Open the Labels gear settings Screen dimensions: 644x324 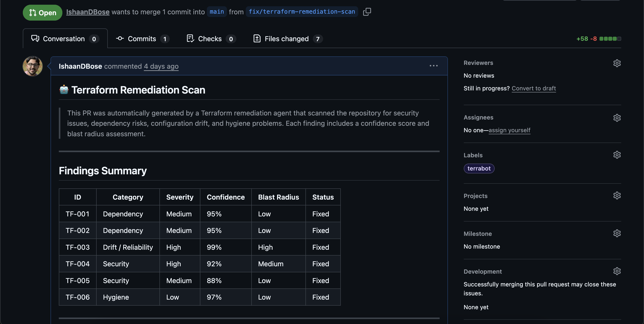[617, 155]
